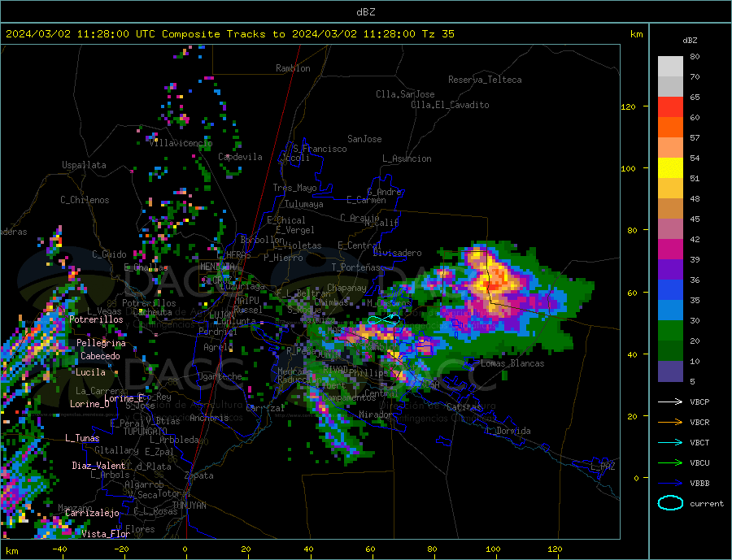Click the 'TUNUYAN' map label
Screen dimensions: 732x560
189,506
